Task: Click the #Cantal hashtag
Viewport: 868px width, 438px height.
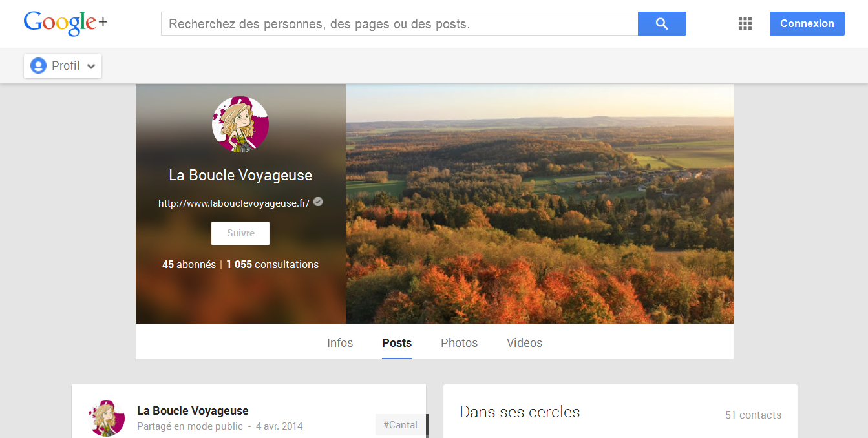Action: pyautogui.click(x=400, y=425)
